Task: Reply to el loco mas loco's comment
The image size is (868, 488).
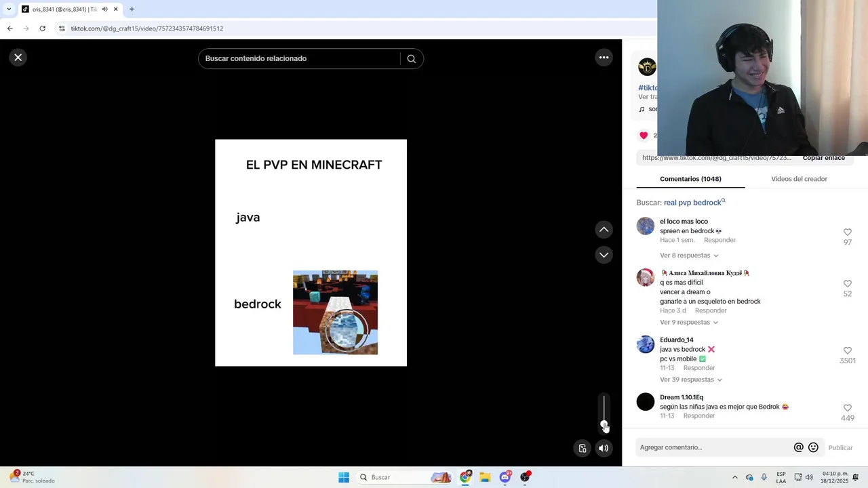Action: click(x=719, y=241)
